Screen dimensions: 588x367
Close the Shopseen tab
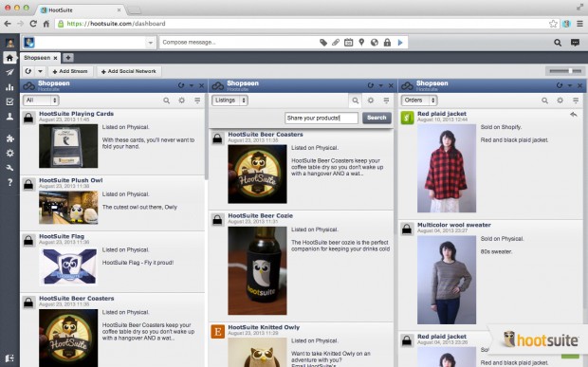(55, 58)
